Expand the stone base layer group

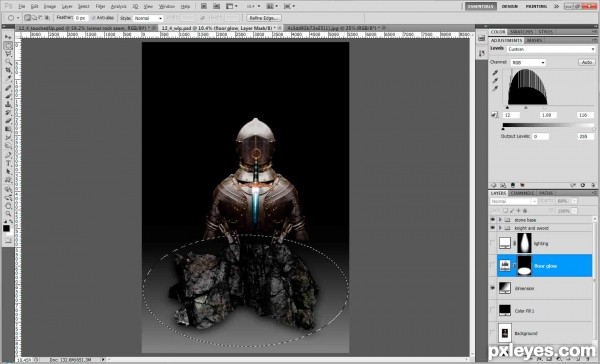point(500,220)
